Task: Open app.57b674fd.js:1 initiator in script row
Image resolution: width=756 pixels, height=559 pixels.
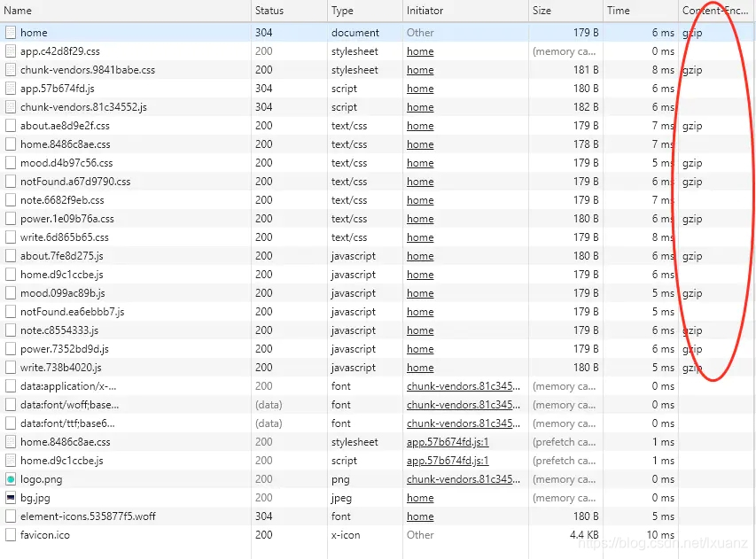Action: [x=448, y=461]
